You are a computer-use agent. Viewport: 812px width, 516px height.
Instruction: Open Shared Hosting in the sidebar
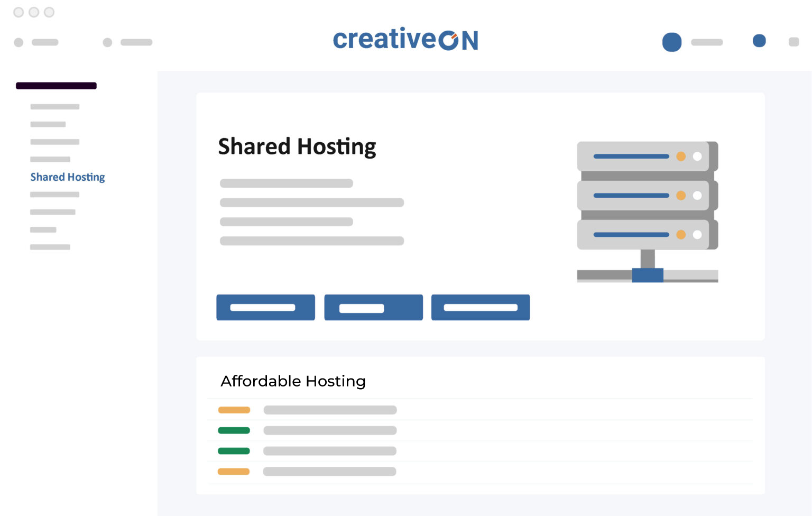(x=68, y=177)
